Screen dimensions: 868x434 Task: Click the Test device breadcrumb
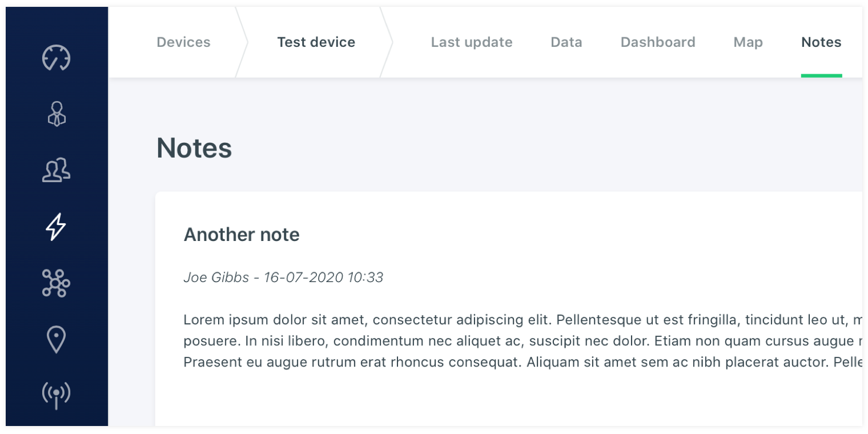pos(316,42)
